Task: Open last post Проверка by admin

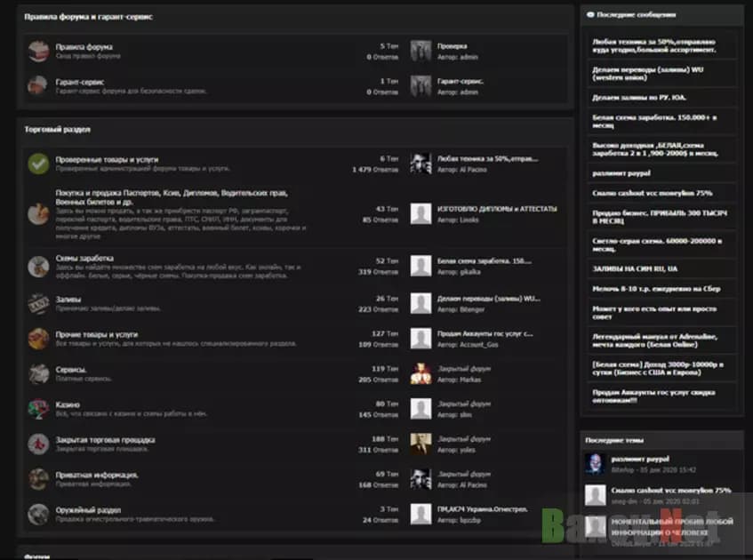Action: [x=452, y=46]
